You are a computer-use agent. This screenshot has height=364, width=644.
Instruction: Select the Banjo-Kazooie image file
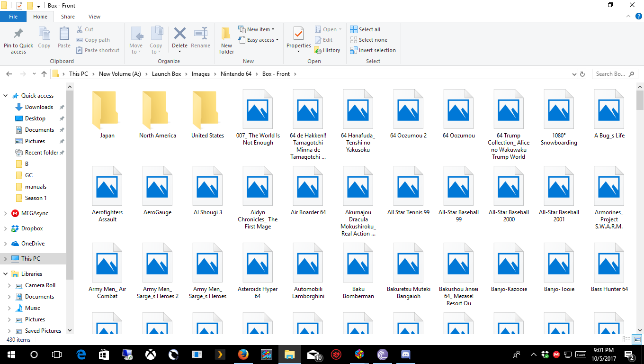coord(509,268)
